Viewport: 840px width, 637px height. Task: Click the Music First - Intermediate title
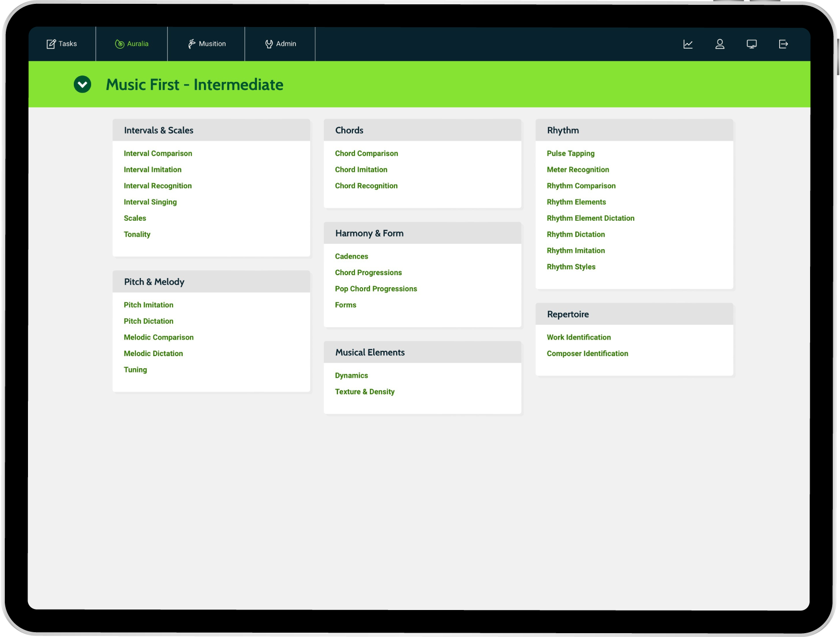(x=194, y=85)
